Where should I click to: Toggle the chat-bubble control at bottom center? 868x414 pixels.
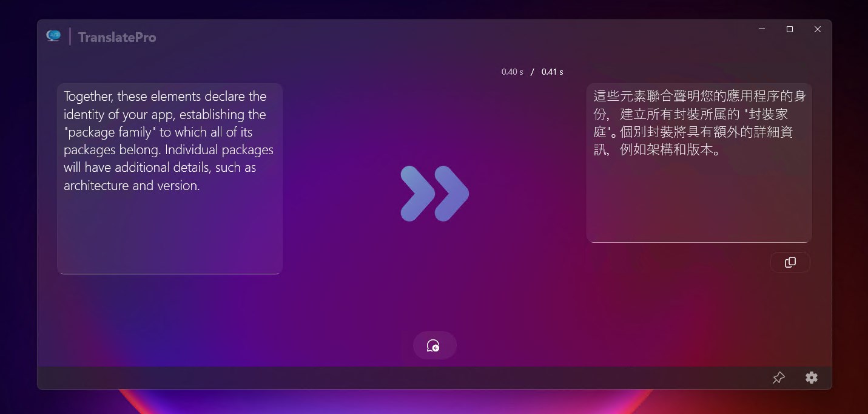[x=434, y=345]
